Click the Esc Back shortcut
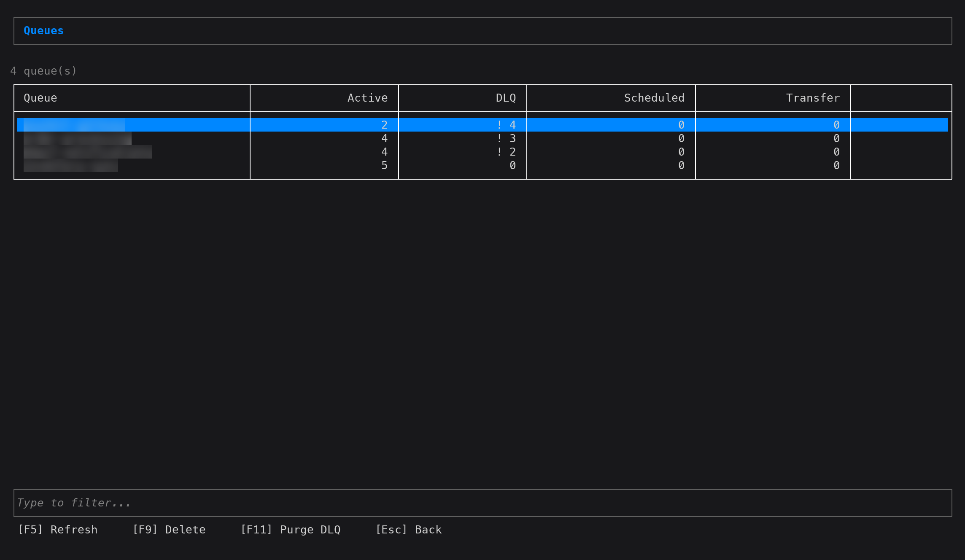 [x=409, y=530]
